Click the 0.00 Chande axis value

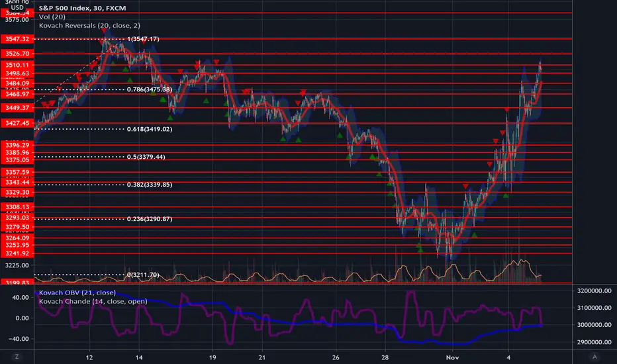(x=22, y=318)
